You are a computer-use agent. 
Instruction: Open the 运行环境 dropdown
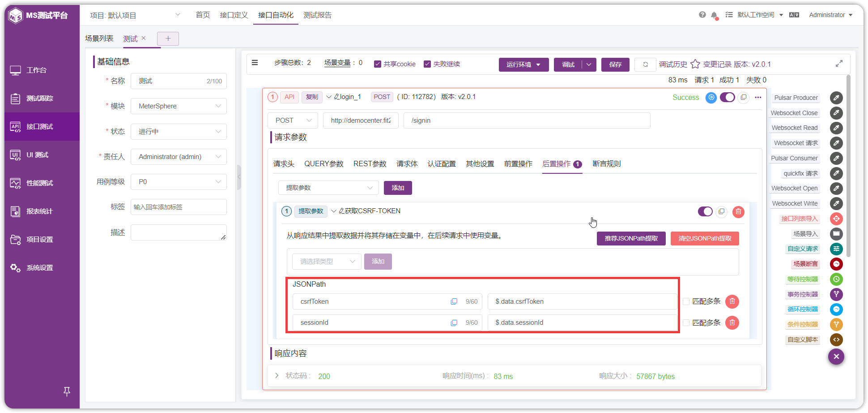click(x=523, y=65)
